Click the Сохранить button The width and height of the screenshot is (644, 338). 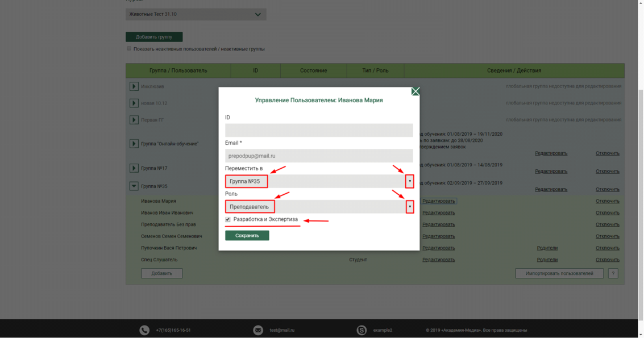(x=247, y=235)
